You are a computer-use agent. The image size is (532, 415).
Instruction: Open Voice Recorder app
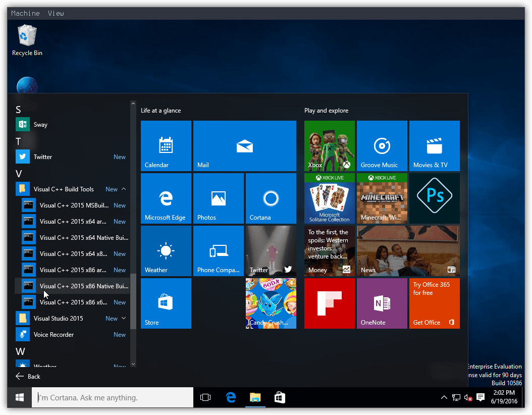(x=72, y=335)
